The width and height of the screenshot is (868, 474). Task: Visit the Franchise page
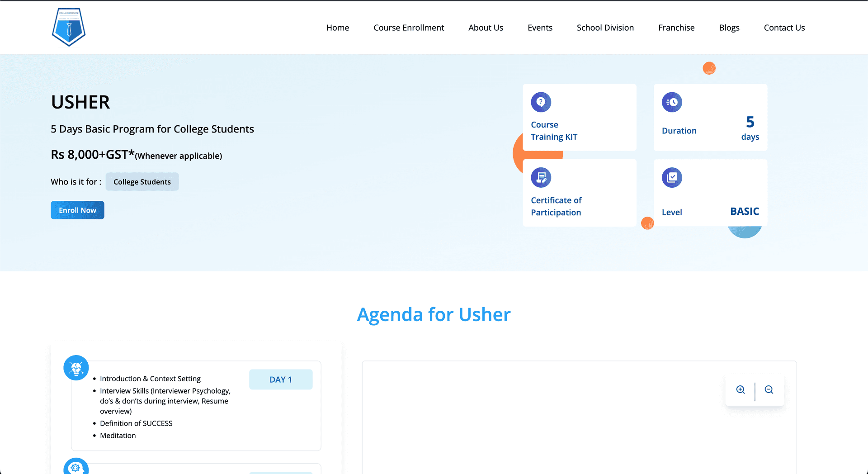(x=676, y=28)
